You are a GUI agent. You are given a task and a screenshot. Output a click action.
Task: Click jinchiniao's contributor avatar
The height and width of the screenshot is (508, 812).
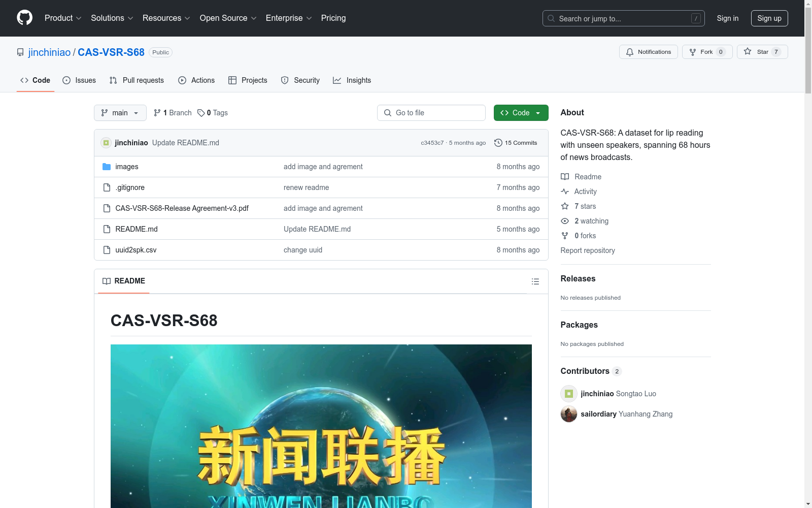(x=568, y=394)
